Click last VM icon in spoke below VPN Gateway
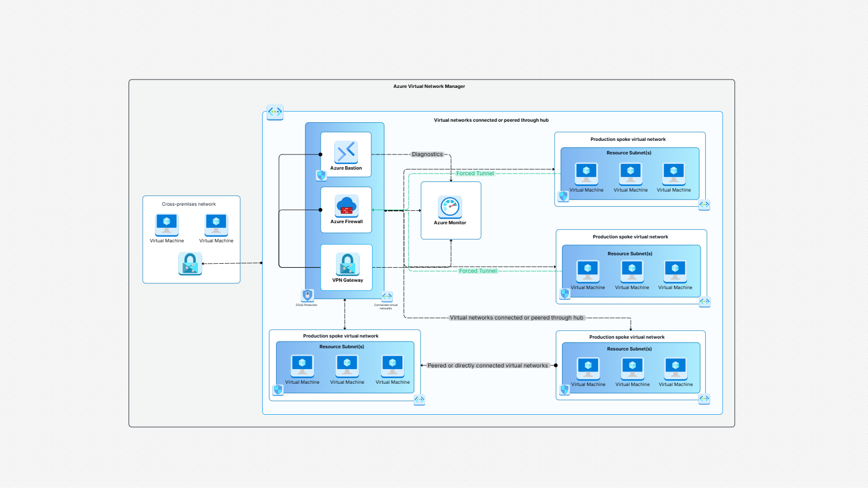Viewport: 868px width, 488px height. [393, 366]
